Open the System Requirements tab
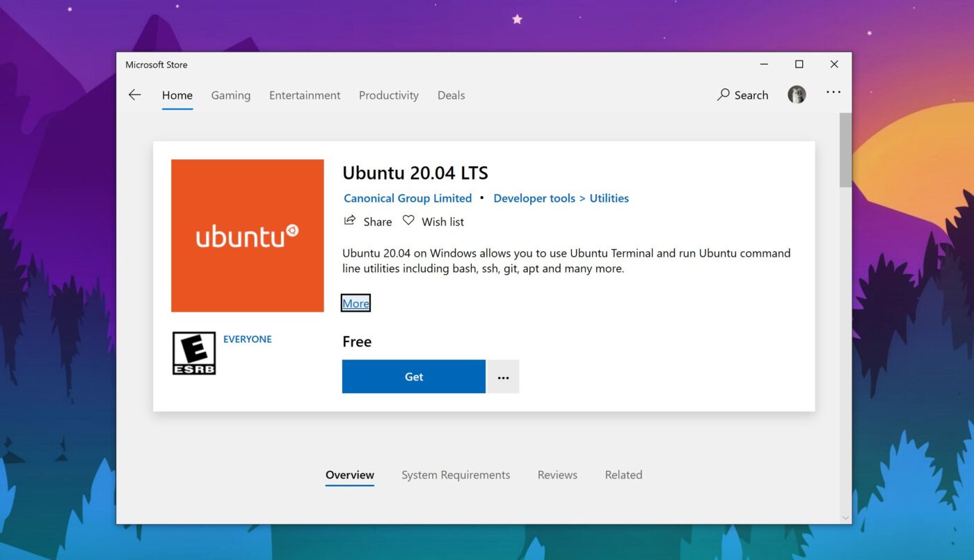 456,474
